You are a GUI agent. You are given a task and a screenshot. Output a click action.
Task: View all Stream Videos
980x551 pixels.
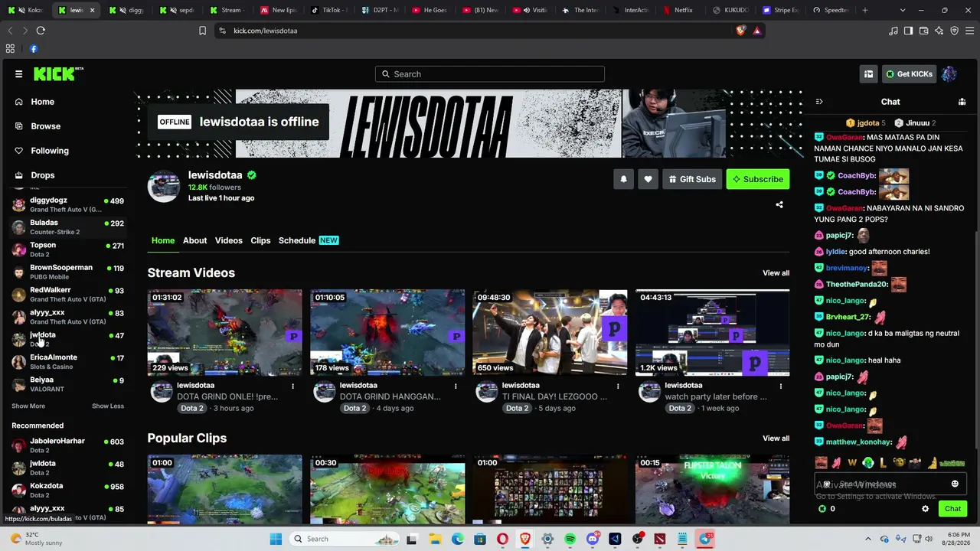pyautogui.click(x=776, y=273)
